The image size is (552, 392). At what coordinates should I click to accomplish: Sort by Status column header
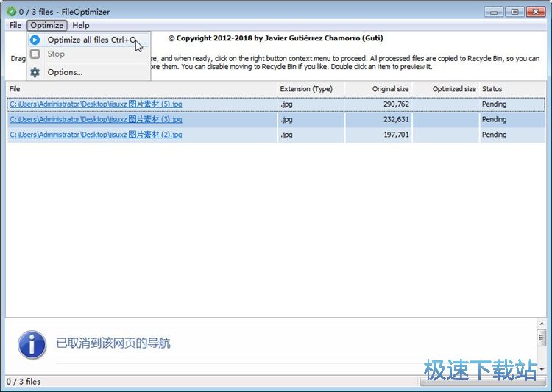tap(512, 89)
